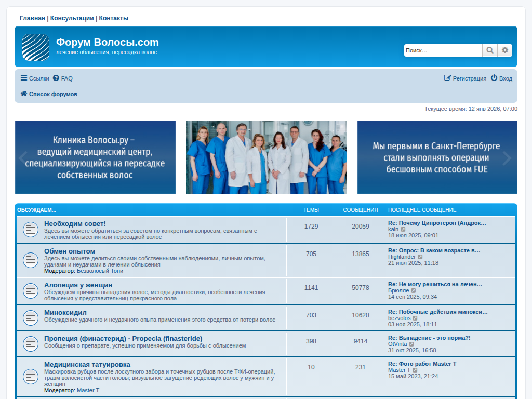Click forum icon next to Миноксидил
532x399 pixels.
[31, 317]
